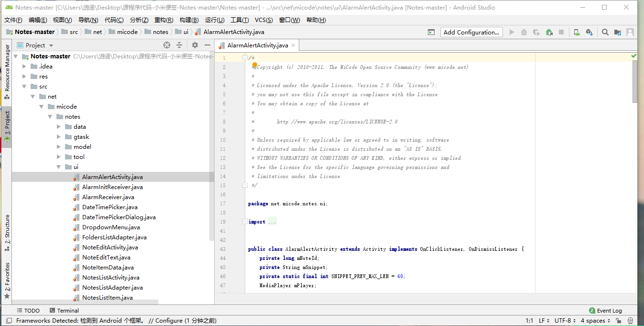644x326 pixels.
Task: Hide the Project panel with the minus icon
Action: coord(207,45)
